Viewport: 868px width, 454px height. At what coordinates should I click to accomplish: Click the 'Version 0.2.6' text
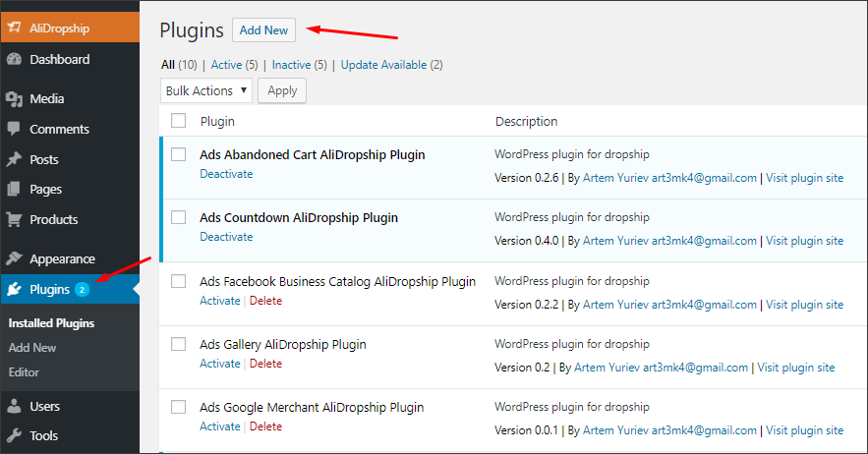527,178
